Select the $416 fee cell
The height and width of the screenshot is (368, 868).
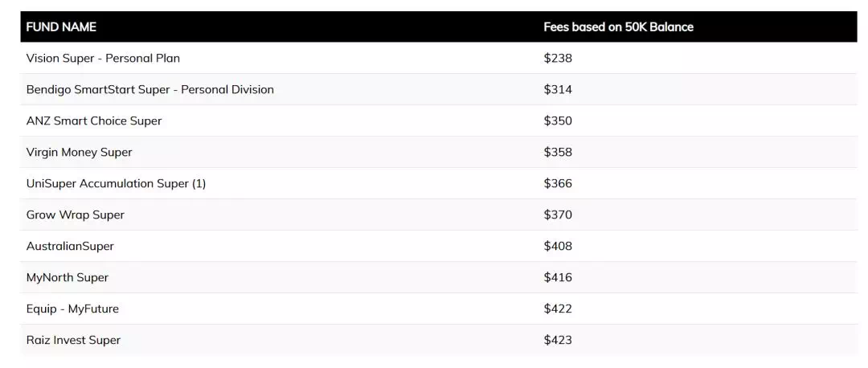coord(558,277)
